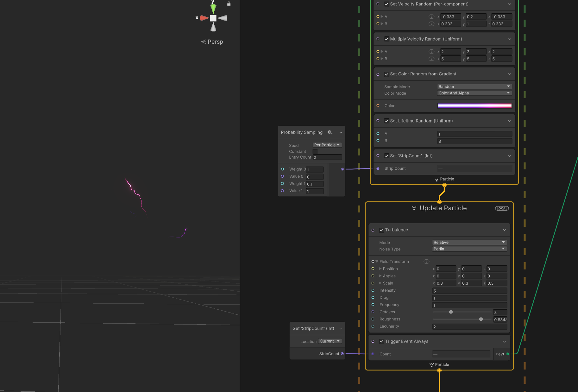Click the center cube of the scene gizmo
This screenshot has height=392, width=578.
213,18
